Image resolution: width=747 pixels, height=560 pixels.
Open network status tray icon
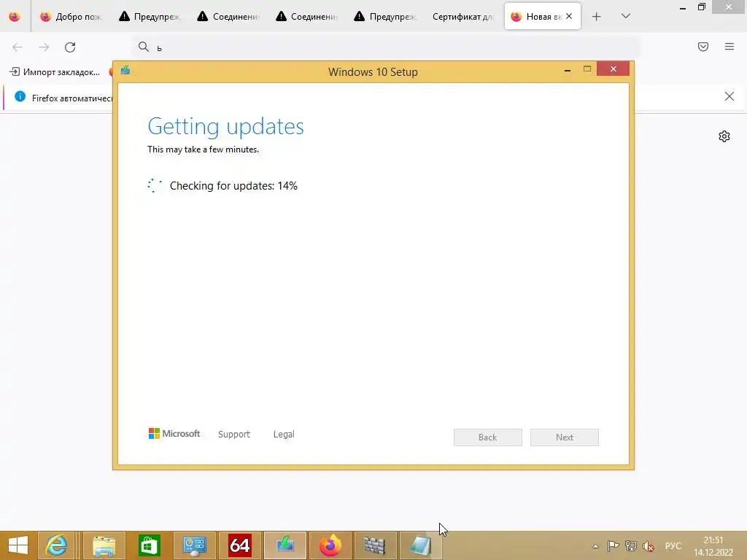click(x=631, y=545)
